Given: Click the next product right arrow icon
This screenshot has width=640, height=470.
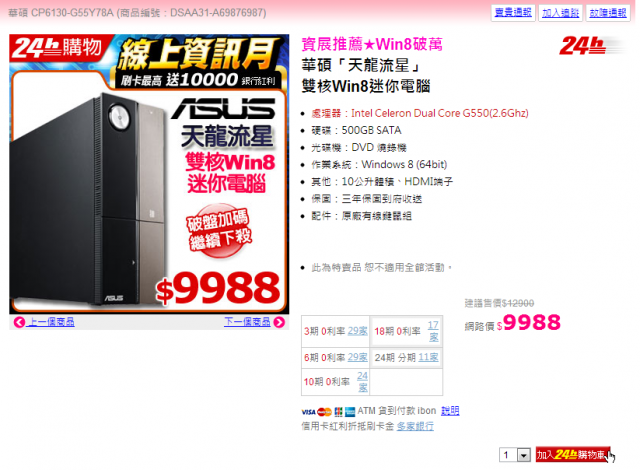Looking at the screenshot, I should [x=279, y=322].
